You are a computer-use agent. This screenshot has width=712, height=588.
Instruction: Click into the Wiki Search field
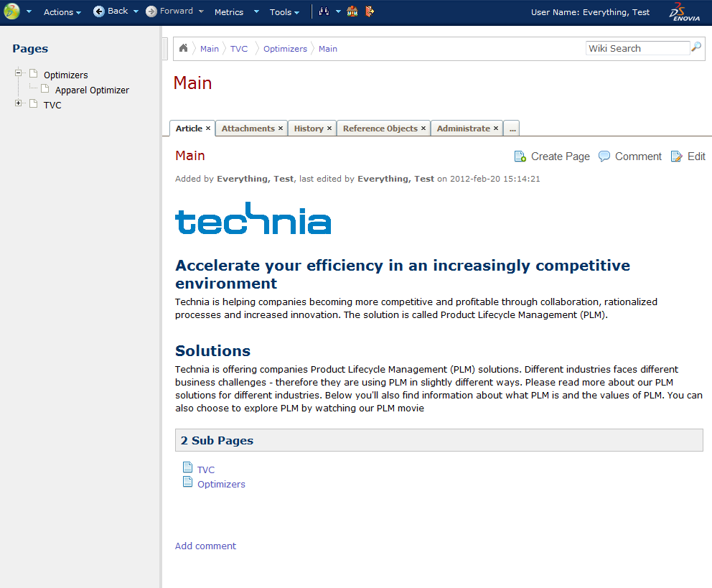pos(637,48)
